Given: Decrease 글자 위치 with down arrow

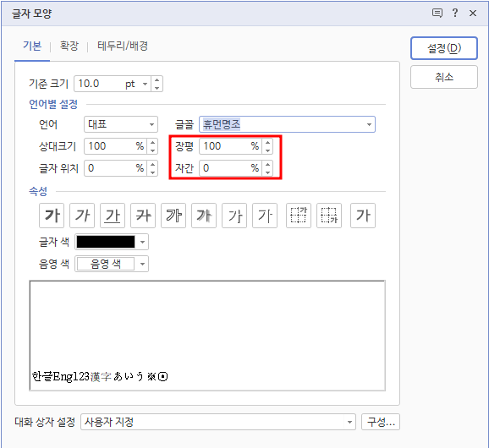Looking at the screenshot, I should [152, 172].
